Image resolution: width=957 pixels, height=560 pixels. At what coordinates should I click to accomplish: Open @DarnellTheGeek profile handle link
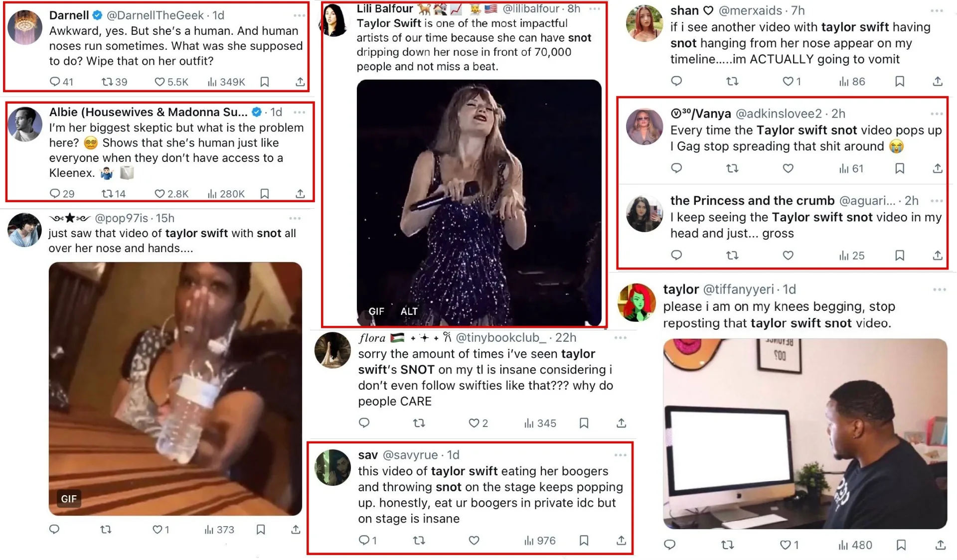155,15
